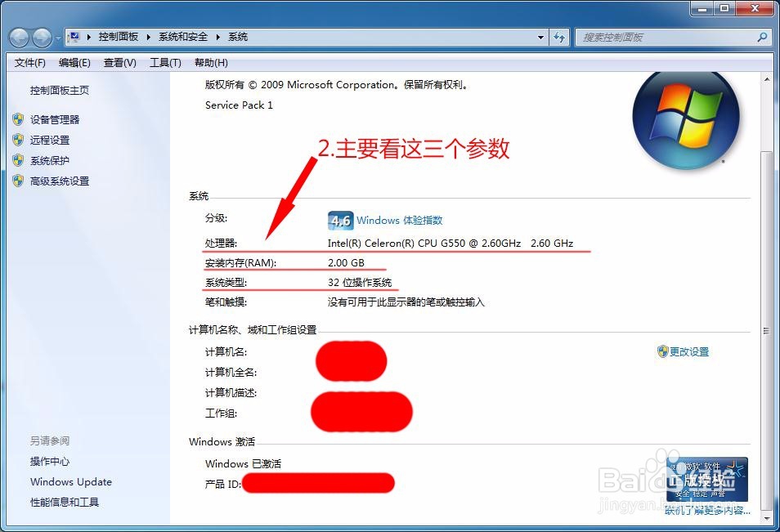Open 设备管理器 link
Viewport: 780px width, 532px height.
pos(55,120)
